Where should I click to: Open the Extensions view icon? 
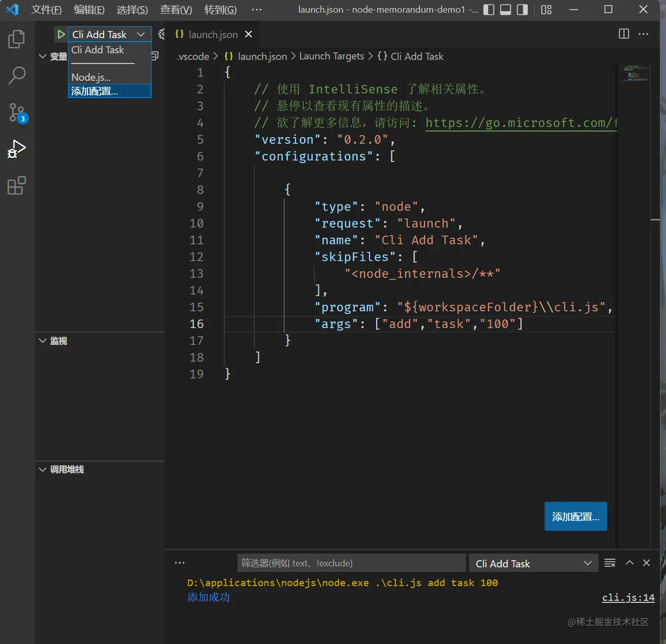click(17, 186)
